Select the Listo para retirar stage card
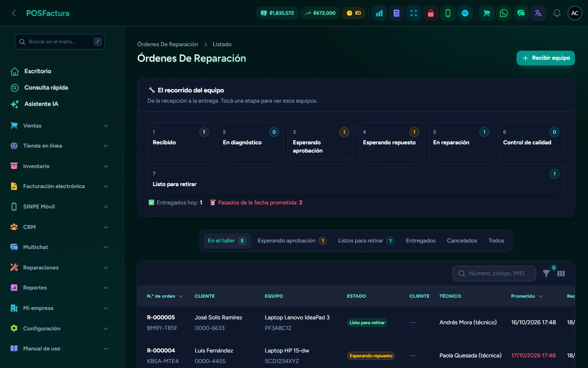The image size is (588, 368). tap(356, 179)
